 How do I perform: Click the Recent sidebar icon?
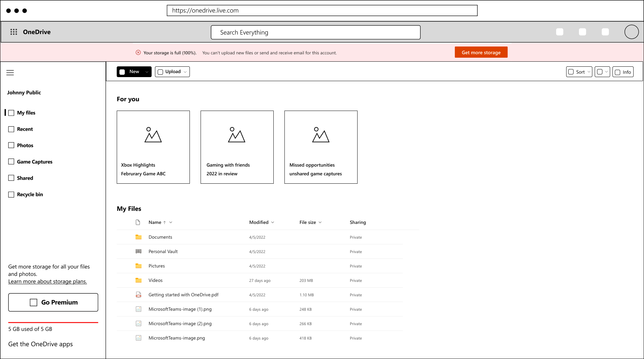(11, 129)
